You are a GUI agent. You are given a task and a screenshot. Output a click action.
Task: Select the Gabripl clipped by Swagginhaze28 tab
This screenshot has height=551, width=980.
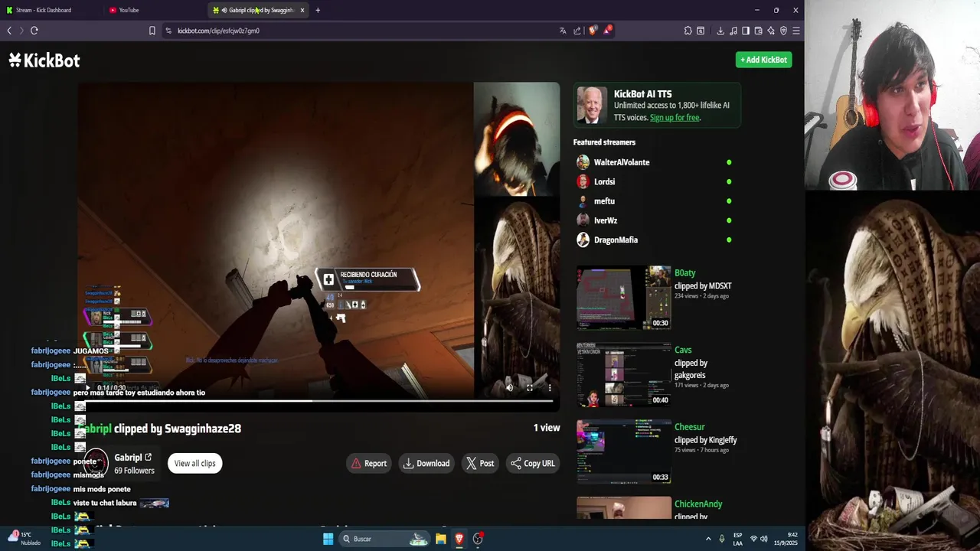[x=259, y=10]
